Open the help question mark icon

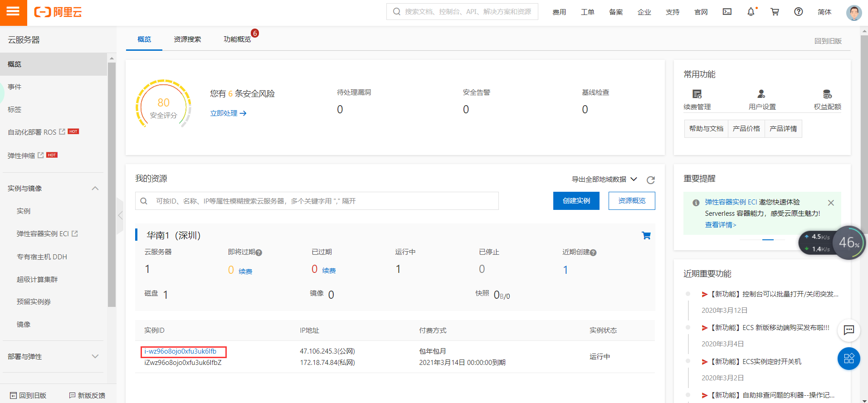tap(799, 12)
